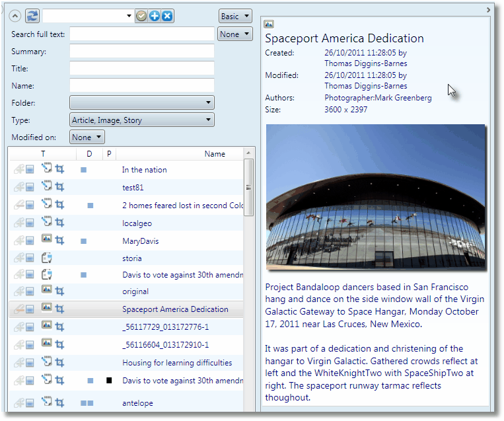The width and height of the screenshot is (504, 421).
Task: Select the 'test81' row
Action: click(x=126, y=187)
